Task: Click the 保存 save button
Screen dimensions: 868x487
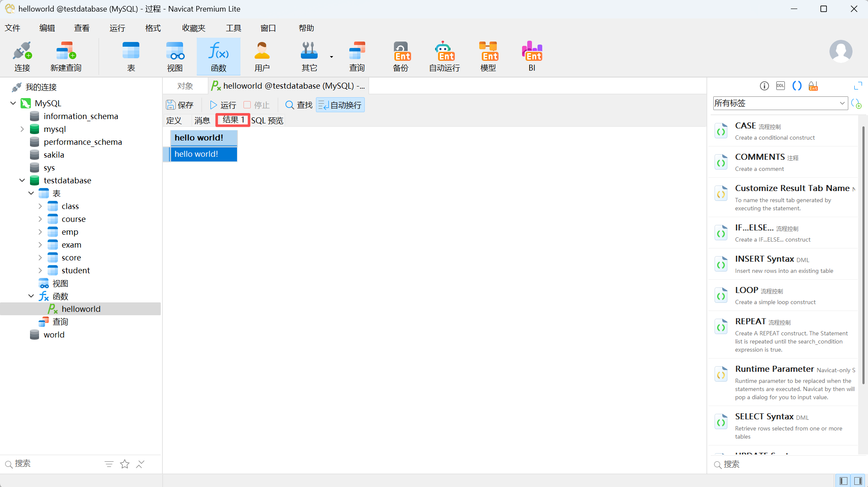Action: [180, 105]
